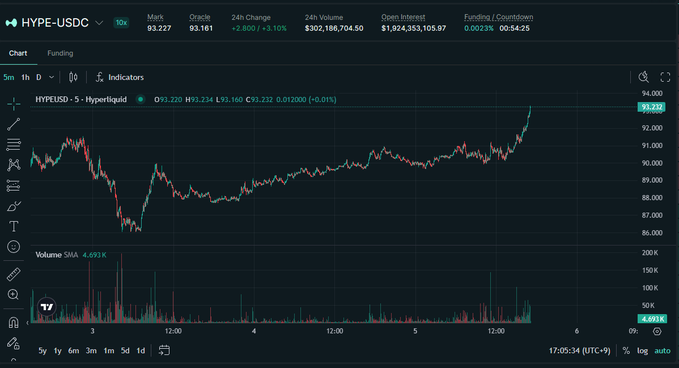Click the HYPEUSD · 5 · Hyperliquid legend title
This screenshot has height=368, width=679.
(x=81, y=100)
